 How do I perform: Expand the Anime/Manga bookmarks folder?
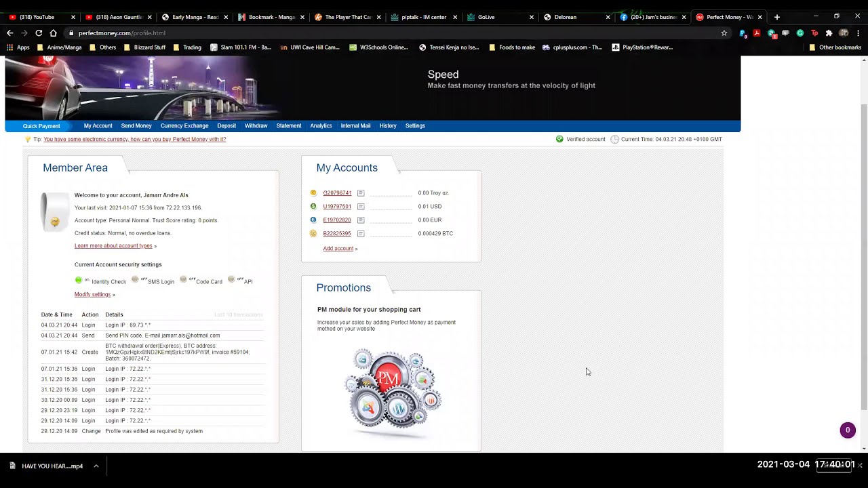tap(60, 47)
